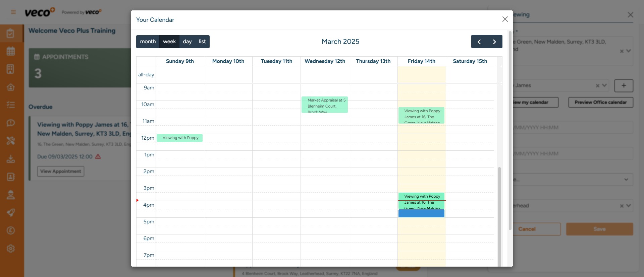Clear the James applicant selection

[597, 86]
